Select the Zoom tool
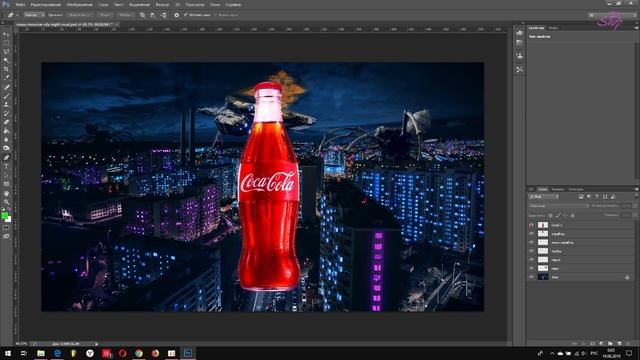Image resolution: width=640 pixels, height=360 pixels. click(x=6, y=202)
